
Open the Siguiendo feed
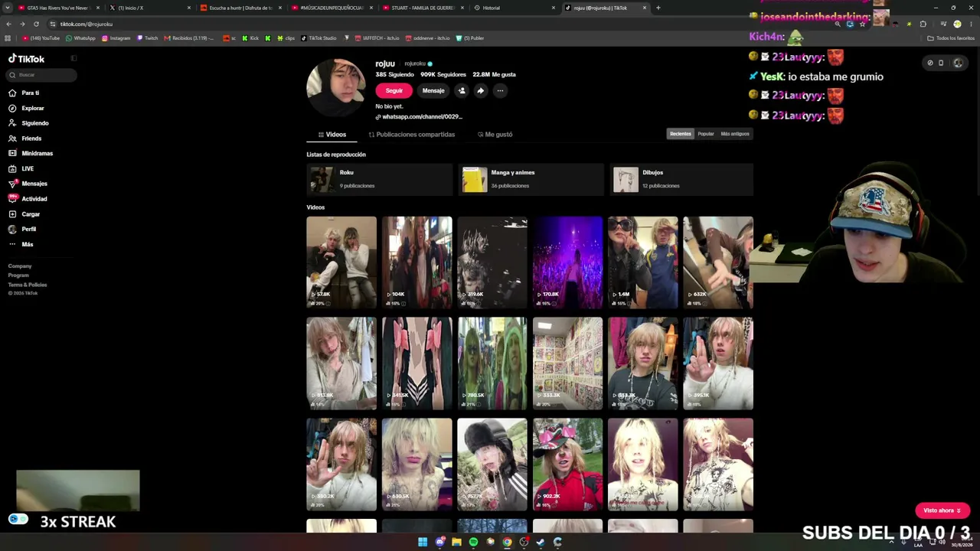28,123
